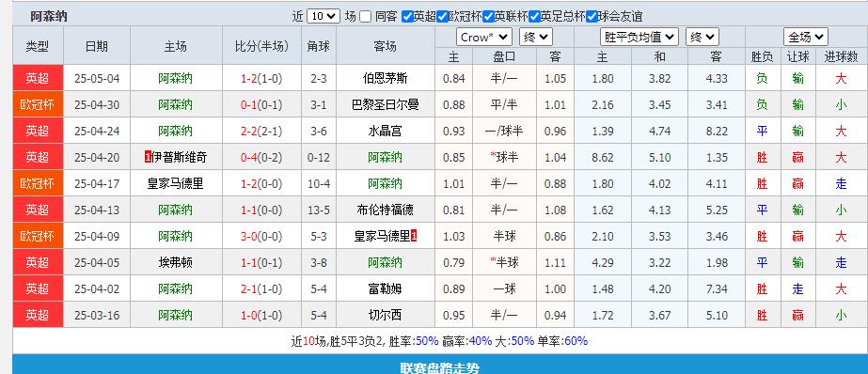Toggle the 英足总杯 filter checkbox
This screenshot has height=374, width=868.
[x=534, y=17]
